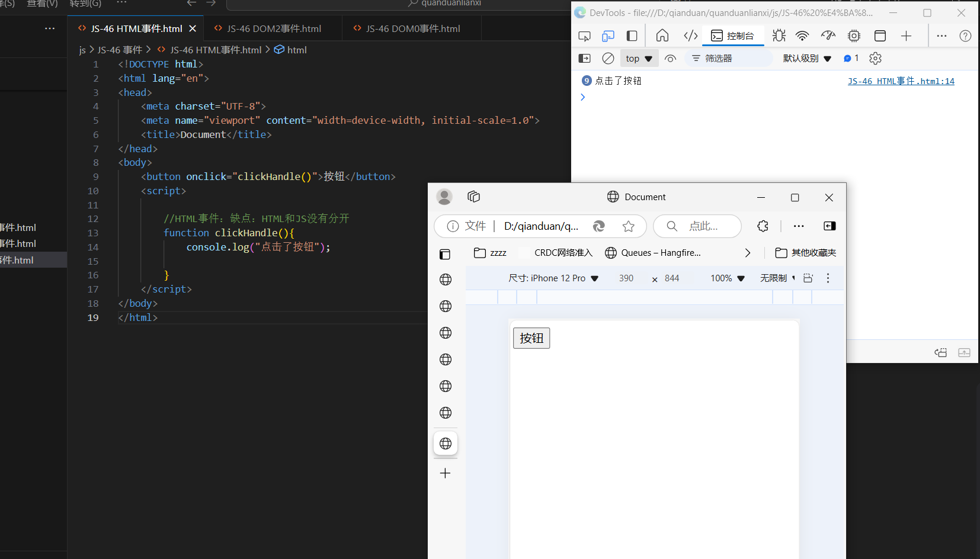The height and width of the screenshot is (559, 980).
Task: Open the 转到(G) menu
Action: click(x=85, y=4)
